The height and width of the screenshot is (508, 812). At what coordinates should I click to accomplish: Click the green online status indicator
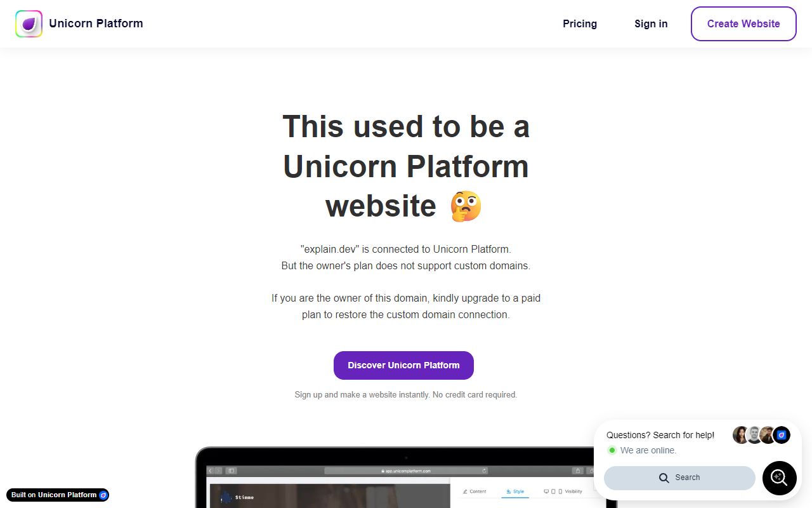point(612,450)
